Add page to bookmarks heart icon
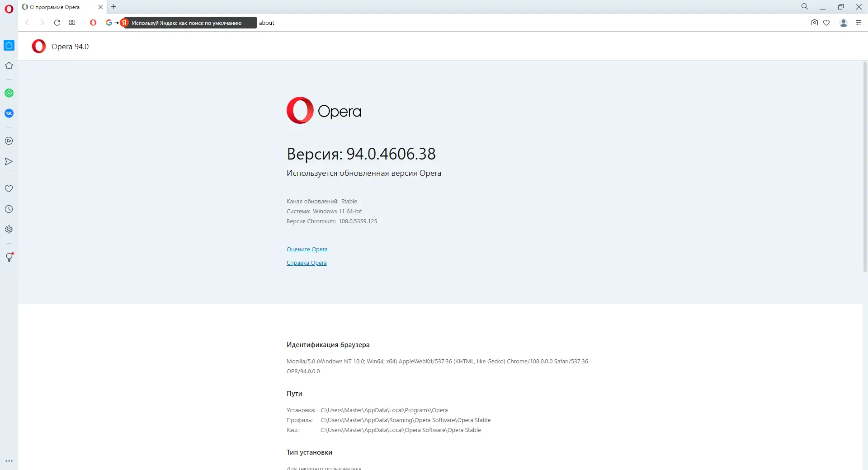This screenshot has height=470, width=868. coord(826,23)
